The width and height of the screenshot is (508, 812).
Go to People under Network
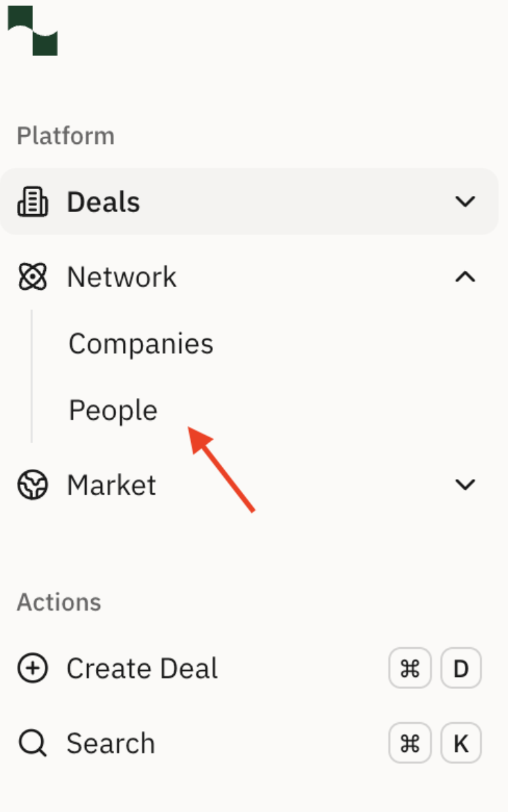(113, 411)
